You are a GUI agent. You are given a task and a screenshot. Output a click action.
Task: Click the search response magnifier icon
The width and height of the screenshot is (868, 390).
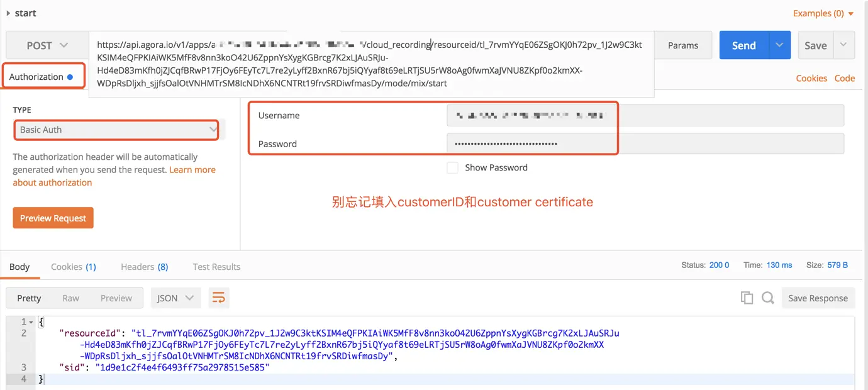coord(767,298)
